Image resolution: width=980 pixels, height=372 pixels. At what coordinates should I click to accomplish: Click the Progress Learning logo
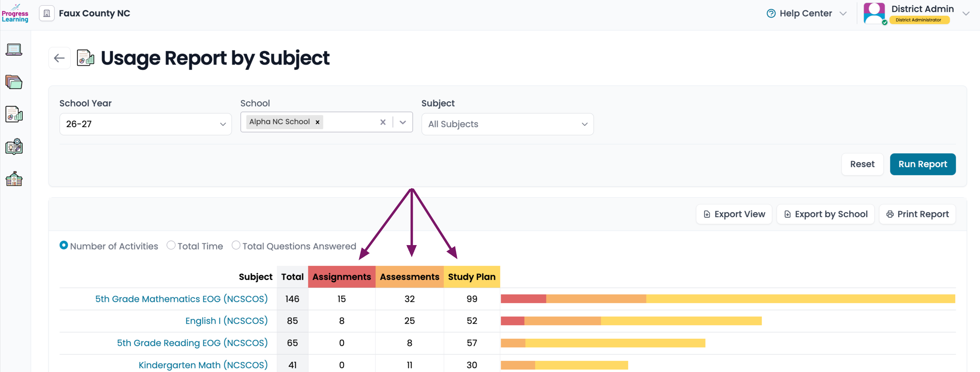coord(15,14)
